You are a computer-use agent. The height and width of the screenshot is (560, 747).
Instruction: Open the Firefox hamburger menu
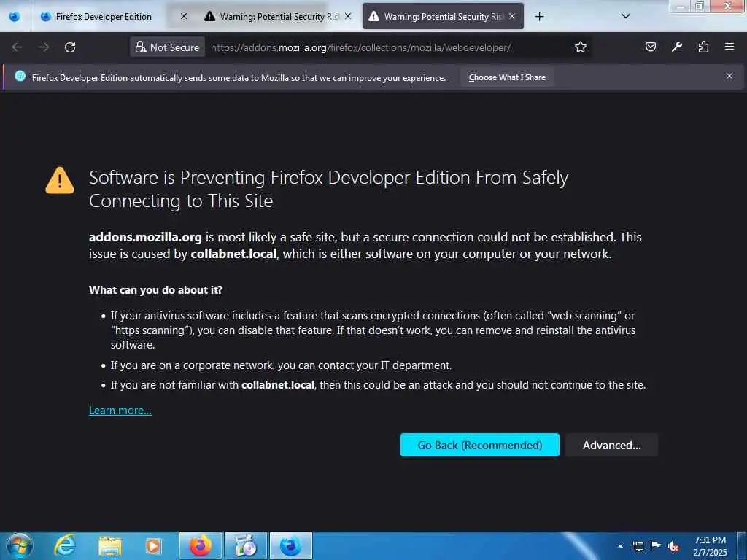[729, 47]
